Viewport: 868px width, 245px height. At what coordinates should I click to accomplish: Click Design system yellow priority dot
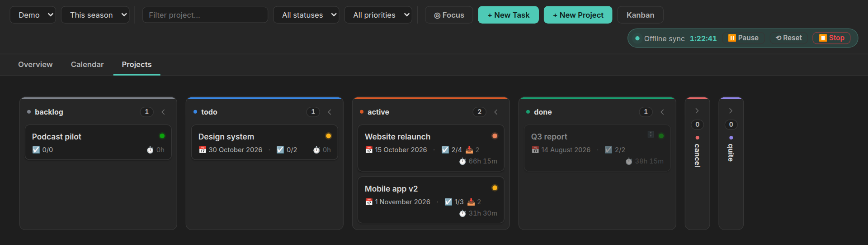click(x=328, y=136)
